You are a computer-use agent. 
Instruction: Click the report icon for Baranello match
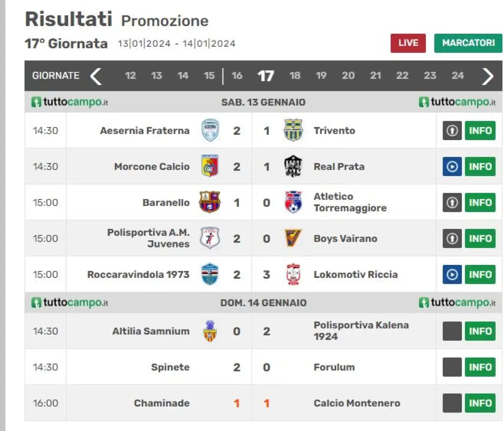click(x=452, y=203)
